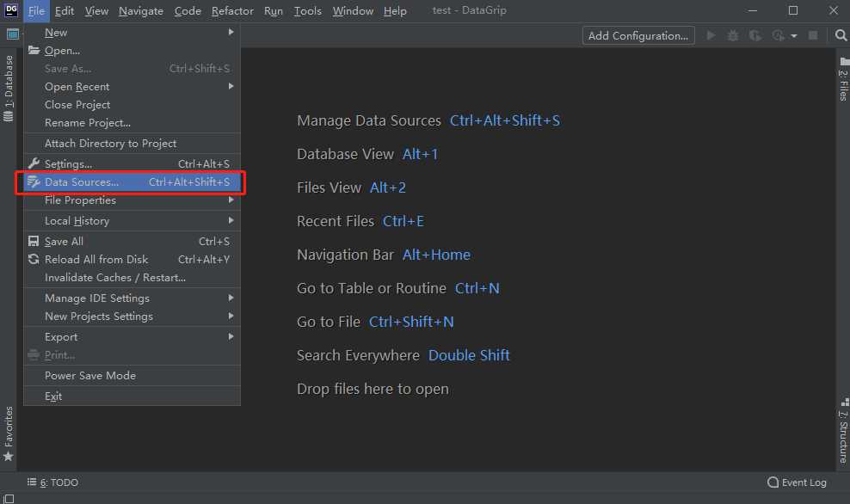Viewport: 850px width, 504px height.
Task: Open the Event Log panel
Action: [x=797, y=482]
